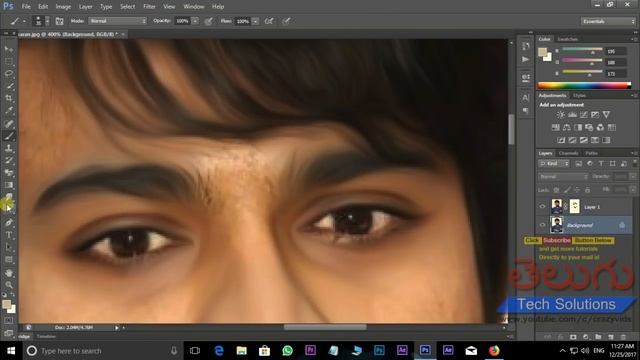Toggle pressure for size button
Image resolution: width=640 pixels, height=360 pixels.
pyautogui.click(x=286, y=21)
